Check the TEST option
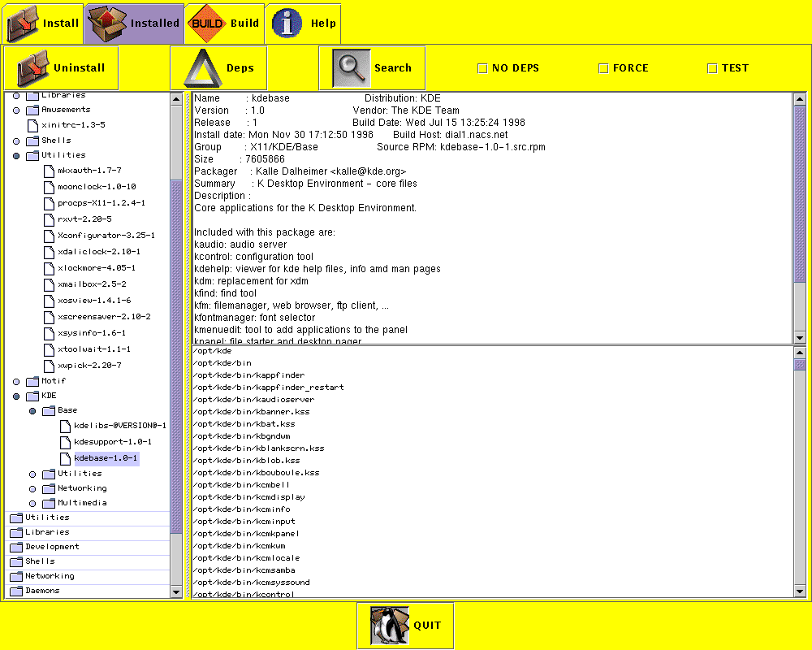The image size is (812, 650). [712, 68]
